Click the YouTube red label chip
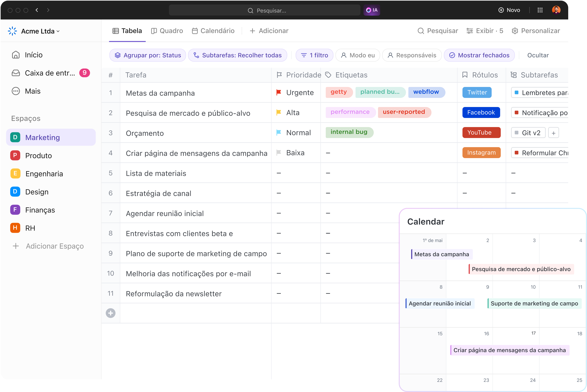Screen dimensions: 587x392 click(x=481, y=133)
